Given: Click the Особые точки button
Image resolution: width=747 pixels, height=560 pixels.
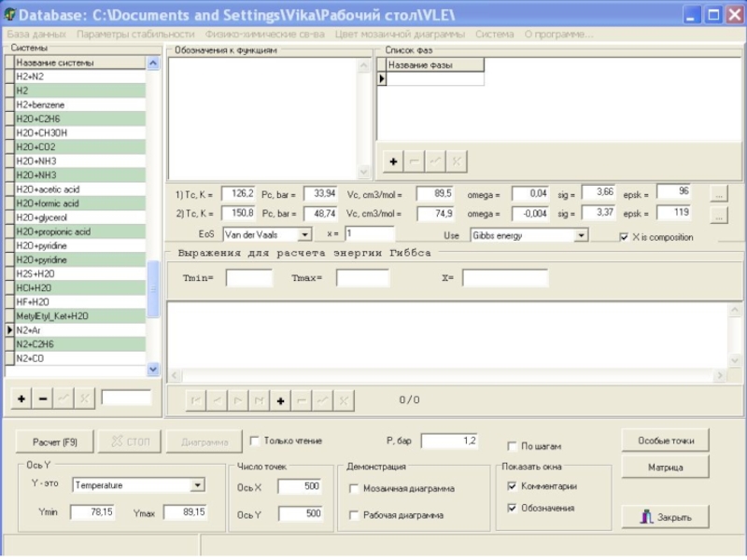Looking at the screenshot, I should tap(666, 441).
